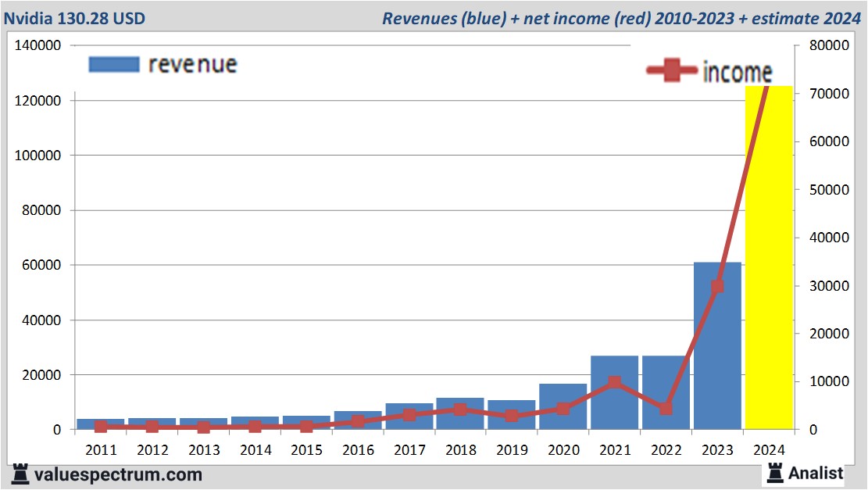
Task: Click the 2014 x-axis year label
Action: (255, 450)
